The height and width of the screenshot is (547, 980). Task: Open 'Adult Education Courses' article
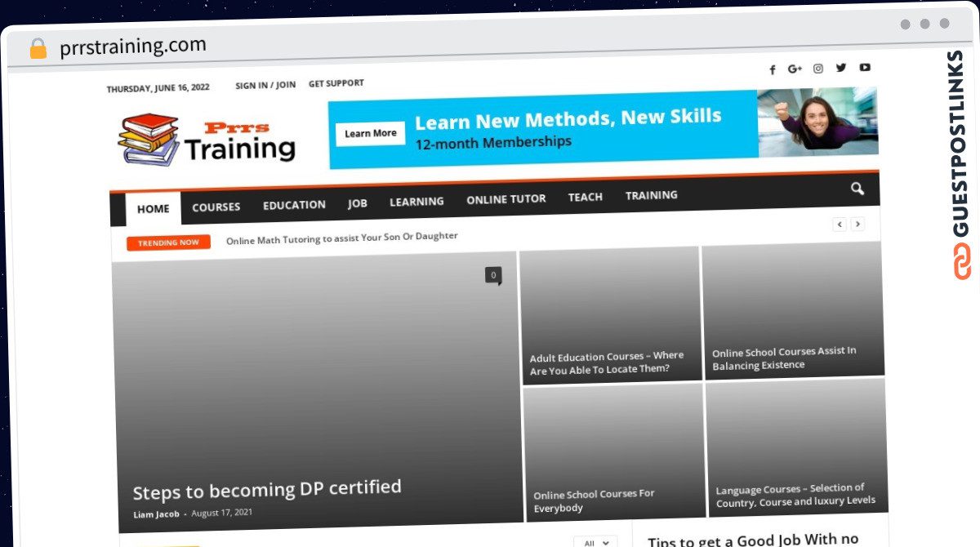click(x=607, y=362)
